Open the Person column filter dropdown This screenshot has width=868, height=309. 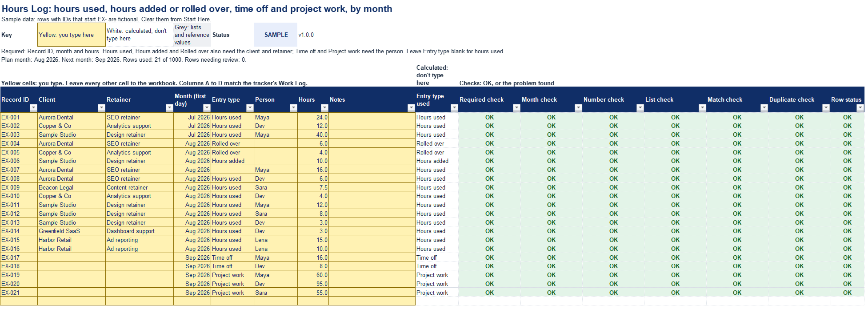click(x=293, y=108)
